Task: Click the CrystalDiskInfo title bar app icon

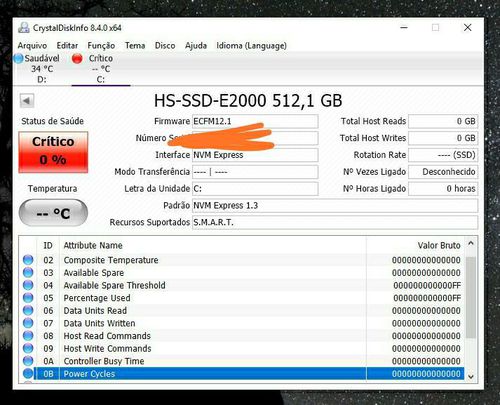Action: (23, 28)
